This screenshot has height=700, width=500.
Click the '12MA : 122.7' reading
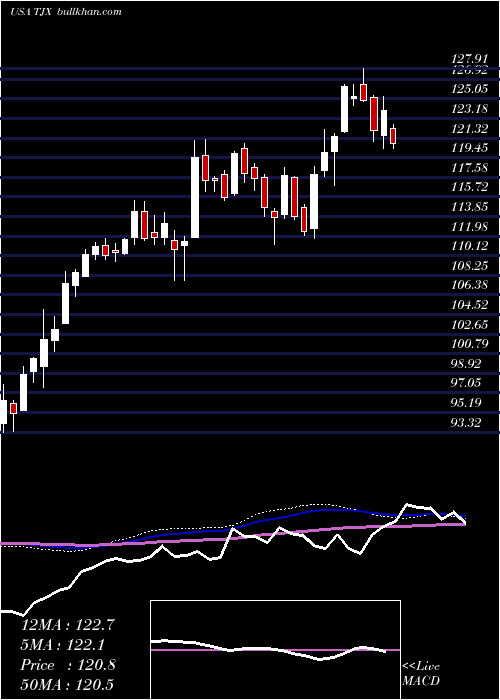coord(68,625)
